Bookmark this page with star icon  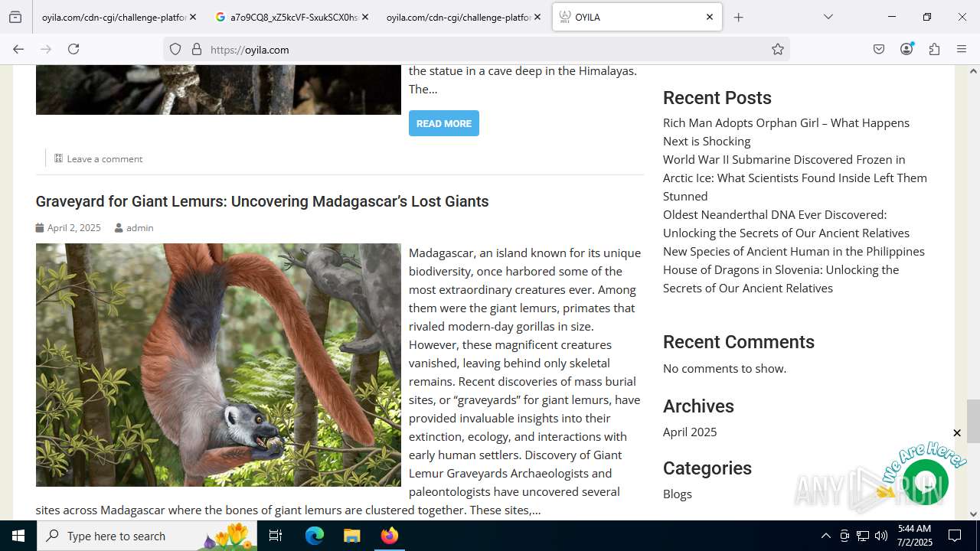778,50
